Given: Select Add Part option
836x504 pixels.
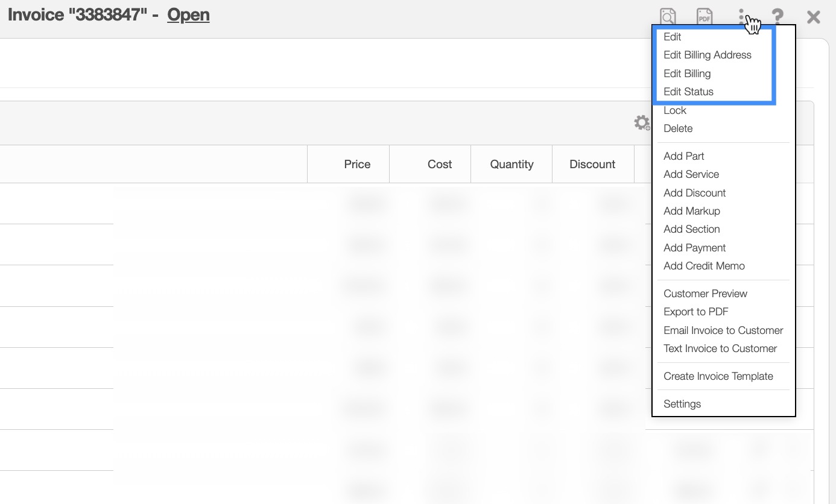Looking at the screenshot, I should click(683, 156).
